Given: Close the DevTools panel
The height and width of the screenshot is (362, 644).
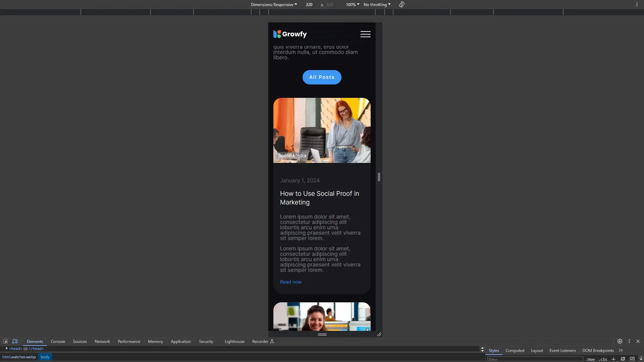Looking at the screenshot, I should pos(638,341).
